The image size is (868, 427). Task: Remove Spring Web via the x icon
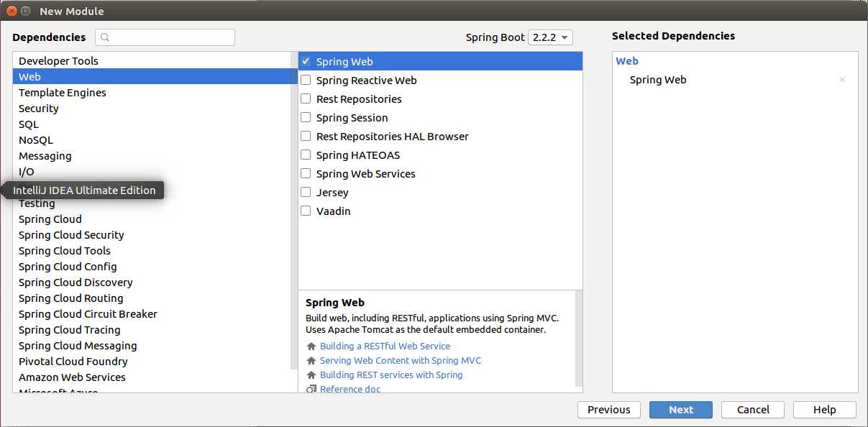point(842,80)
